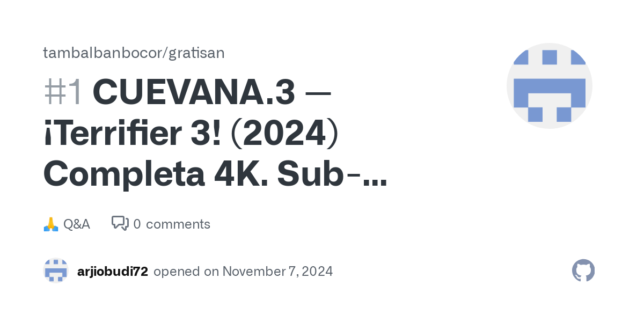Click the word comments

[178, 224]
